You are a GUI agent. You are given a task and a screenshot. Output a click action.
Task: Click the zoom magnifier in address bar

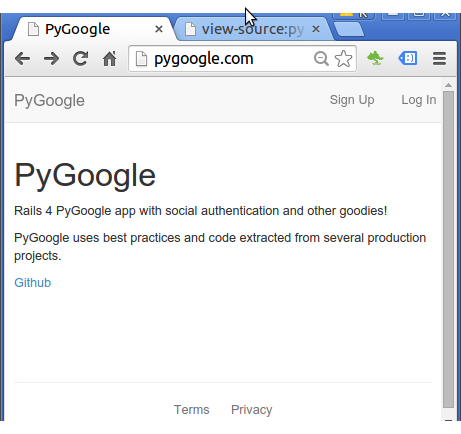point(321,59)
